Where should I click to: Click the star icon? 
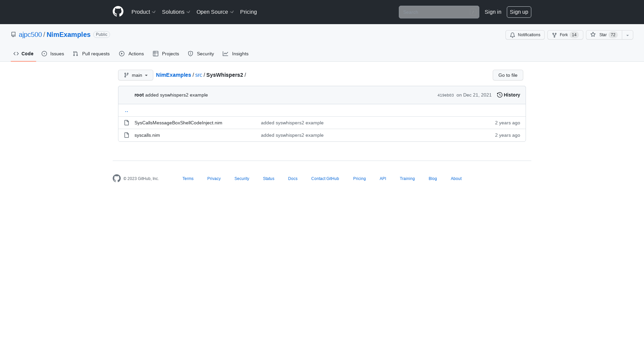[593, 35]
